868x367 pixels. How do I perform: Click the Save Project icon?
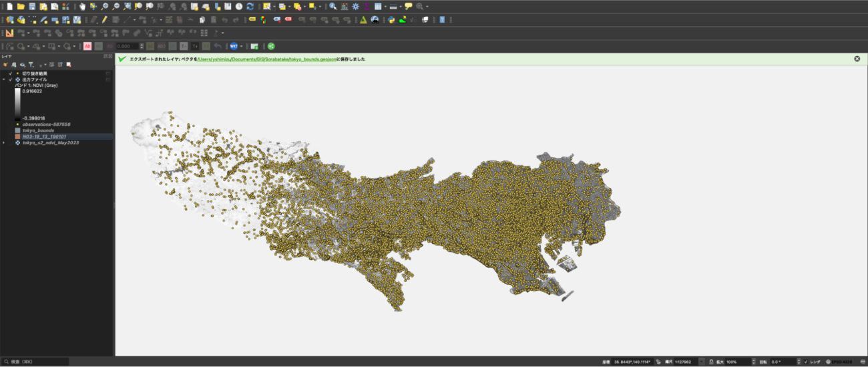(31, 6)
